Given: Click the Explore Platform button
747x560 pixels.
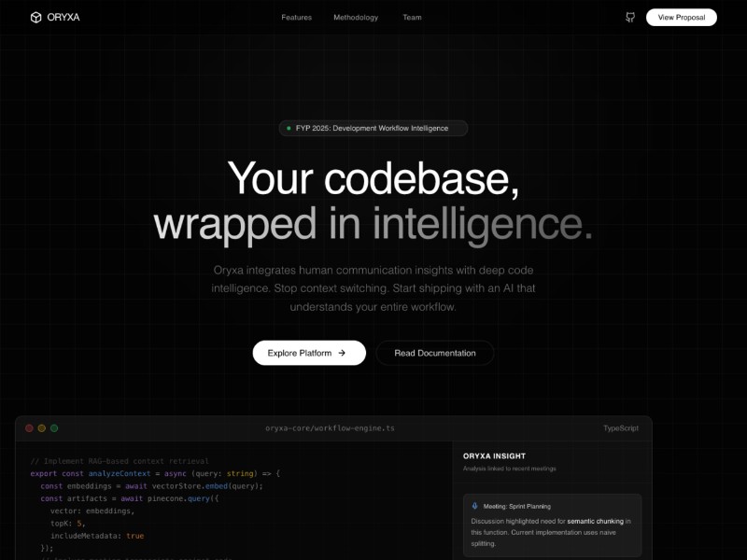Looking at the screenshot, I should point(308,353).
